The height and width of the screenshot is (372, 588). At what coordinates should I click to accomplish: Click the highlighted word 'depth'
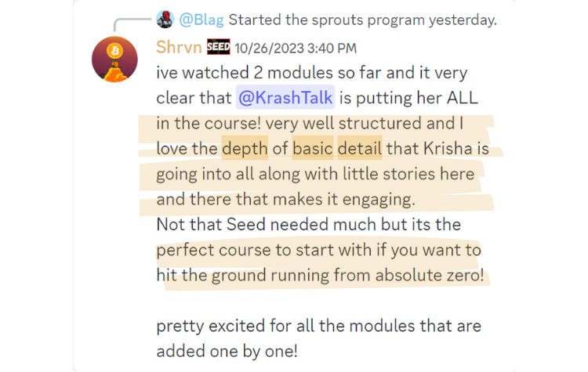(x=245, y=148)
